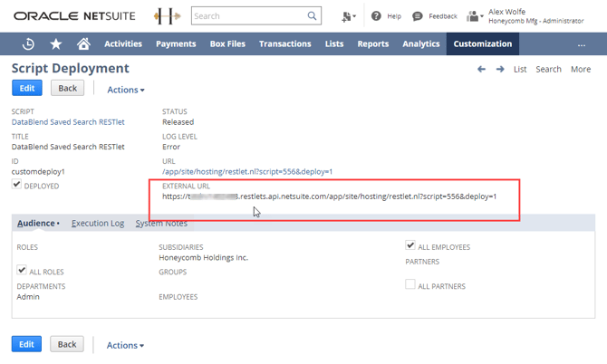Click the Feedback speech bubble icon
Screen dimensions: 607x364
point(418,16)
